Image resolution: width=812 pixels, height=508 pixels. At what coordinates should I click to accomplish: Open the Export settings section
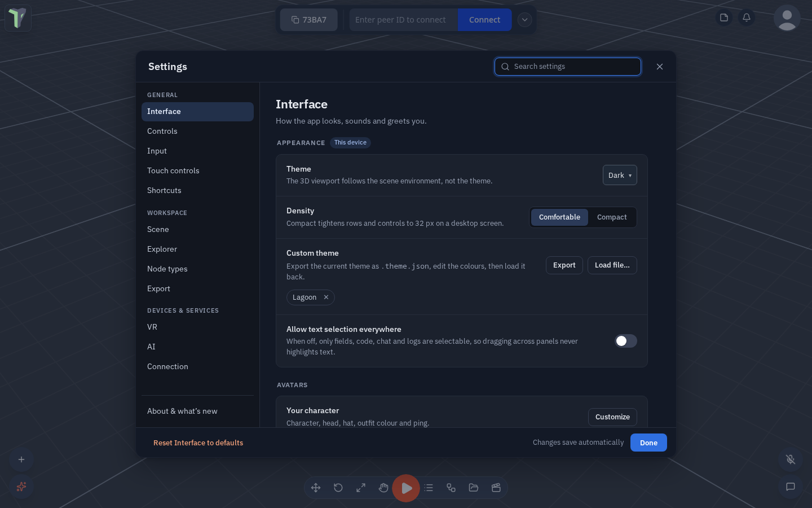[197, 289]
